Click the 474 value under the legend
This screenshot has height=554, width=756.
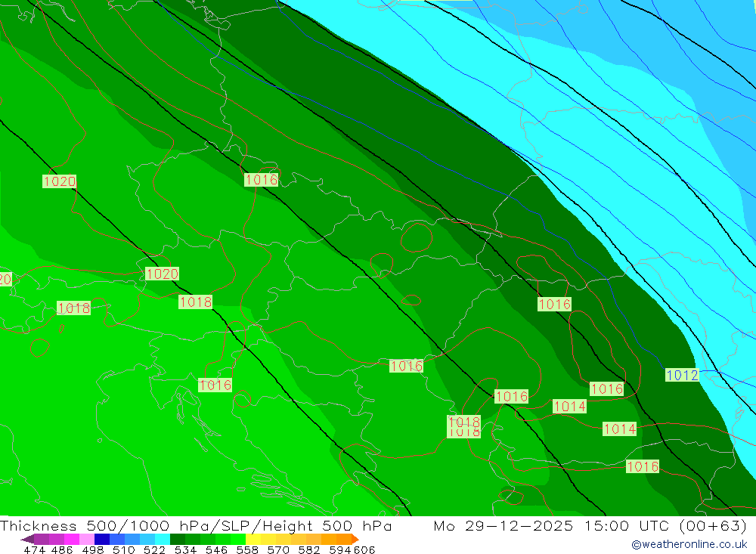(34, 549)
